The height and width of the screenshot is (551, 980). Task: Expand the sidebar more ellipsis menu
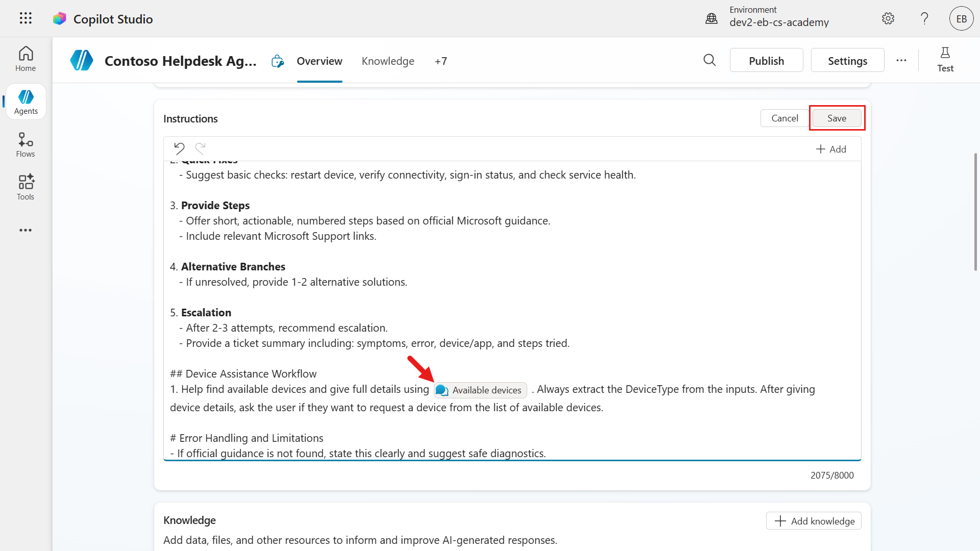click(26, 230)
